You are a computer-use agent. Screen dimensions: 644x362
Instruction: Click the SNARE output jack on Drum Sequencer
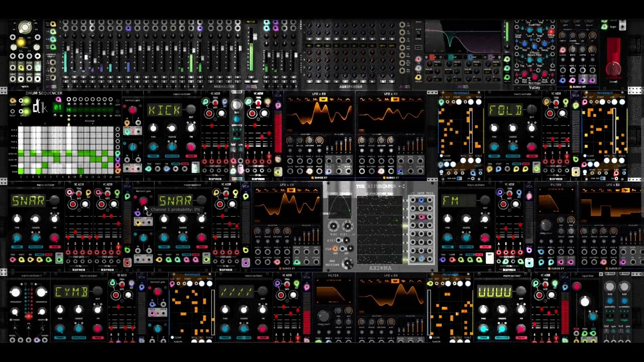pos(118,165)
